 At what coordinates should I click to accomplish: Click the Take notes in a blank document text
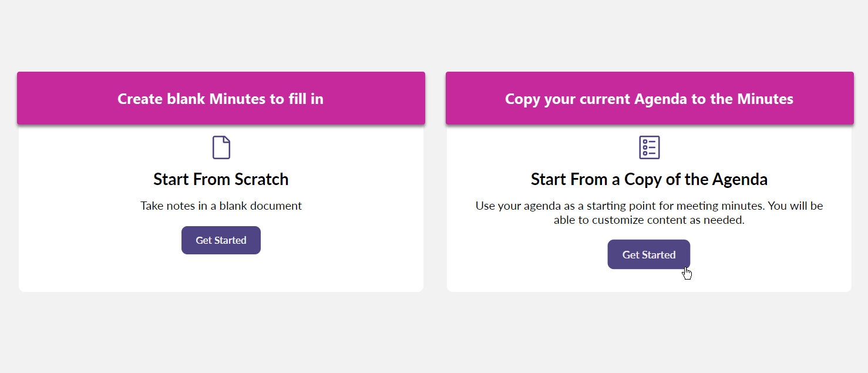point(221,206)
